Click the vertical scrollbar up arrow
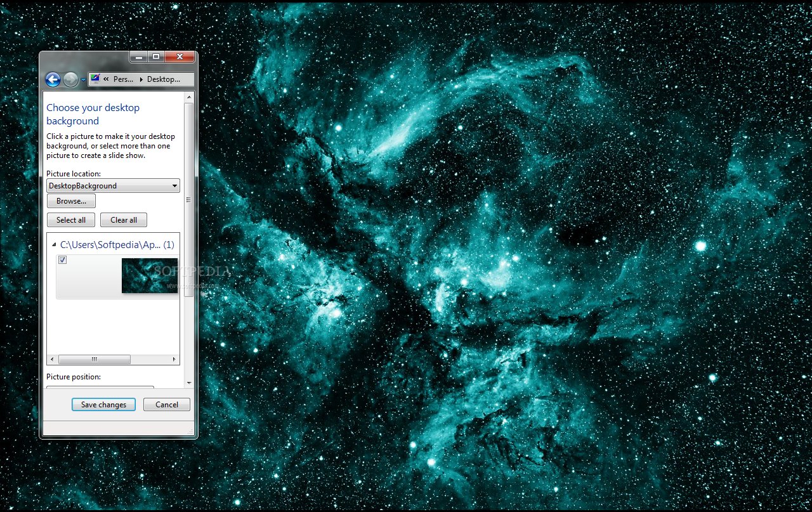 pyautogui.click(x=188, y=97)
